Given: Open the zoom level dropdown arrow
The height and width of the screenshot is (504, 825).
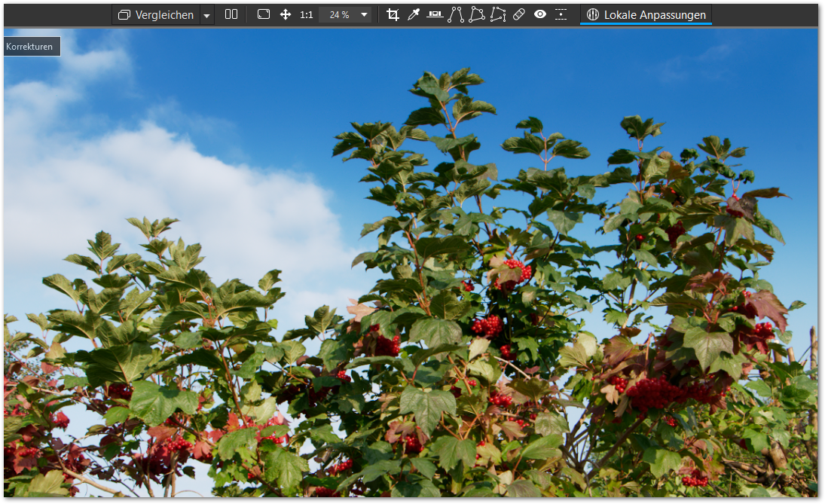Looking at the screenshot, I should 364,14.
